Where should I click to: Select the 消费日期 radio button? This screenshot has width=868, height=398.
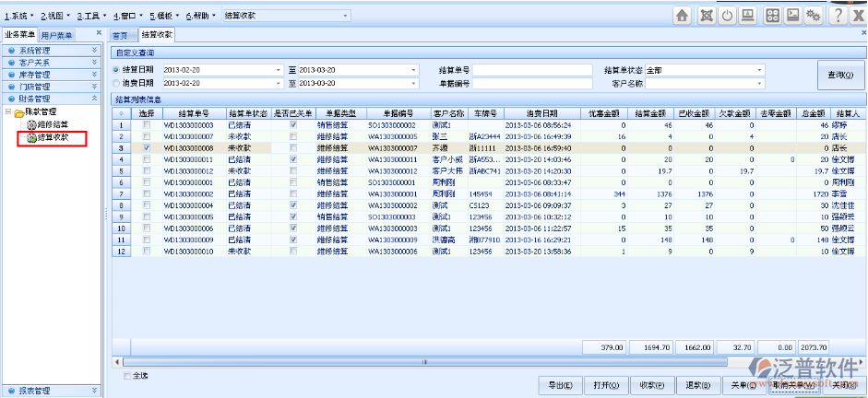(116, 83)
